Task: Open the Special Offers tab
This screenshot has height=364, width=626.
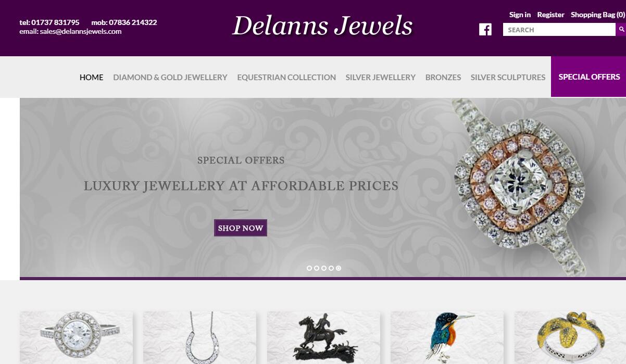Action: [x=589, y=77]
